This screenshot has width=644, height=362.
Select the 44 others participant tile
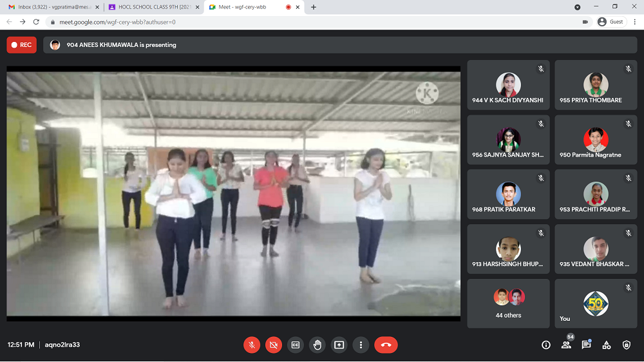point(509,303)
